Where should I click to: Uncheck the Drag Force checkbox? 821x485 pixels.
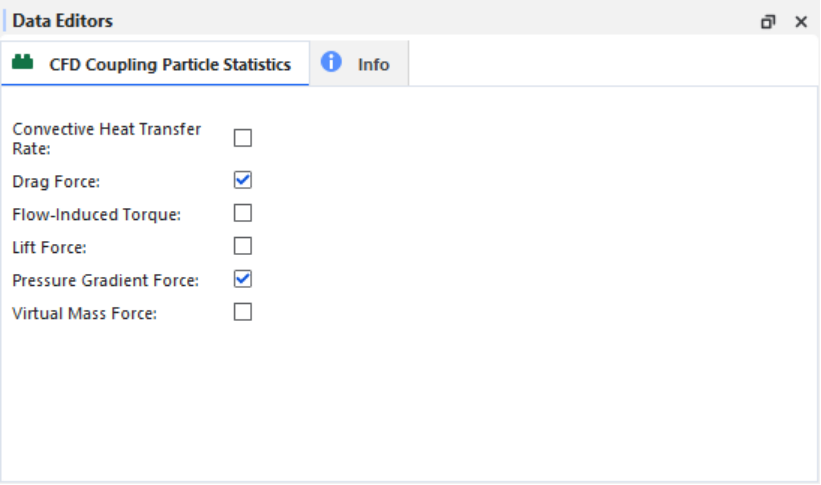coord(242,180)
